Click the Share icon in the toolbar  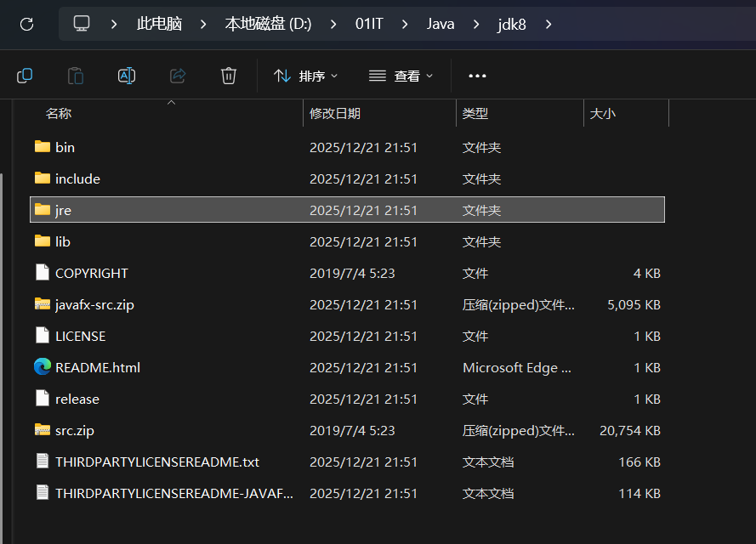click(x=177, y=76)
